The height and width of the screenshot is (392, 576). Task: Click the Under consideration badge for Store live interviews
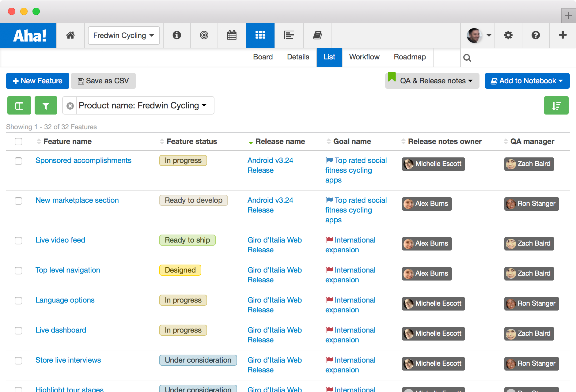coord(198,360)
